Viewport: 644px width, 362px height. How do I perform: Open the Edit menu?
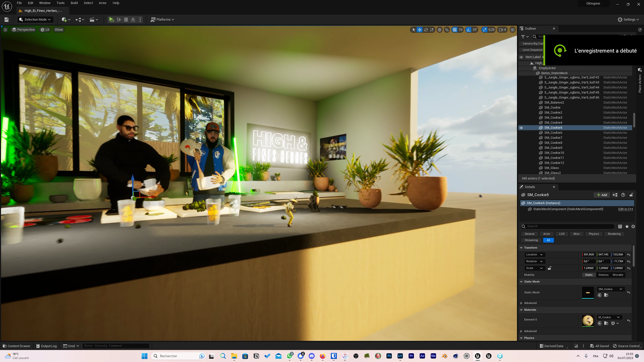pos(31,3)
